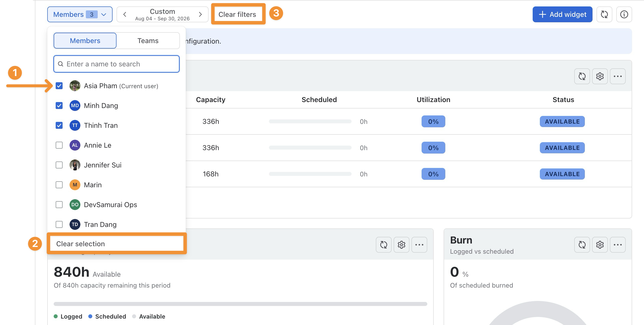Click the scheduled progress bar in 840h widget
644x325 pixels.
point(240,304)
